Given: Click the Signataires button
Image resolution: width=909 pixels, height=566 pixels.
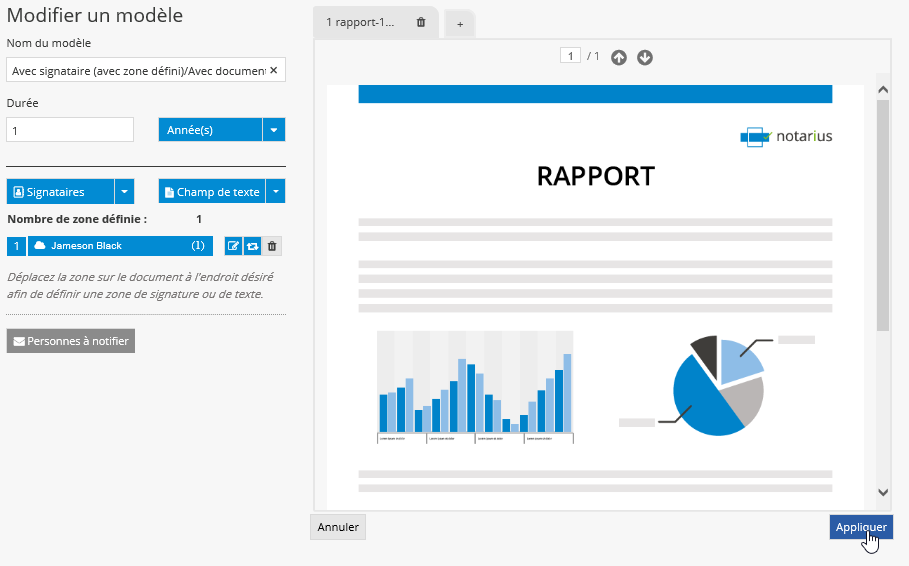Looking at the screenshot, I should point(60,192).
